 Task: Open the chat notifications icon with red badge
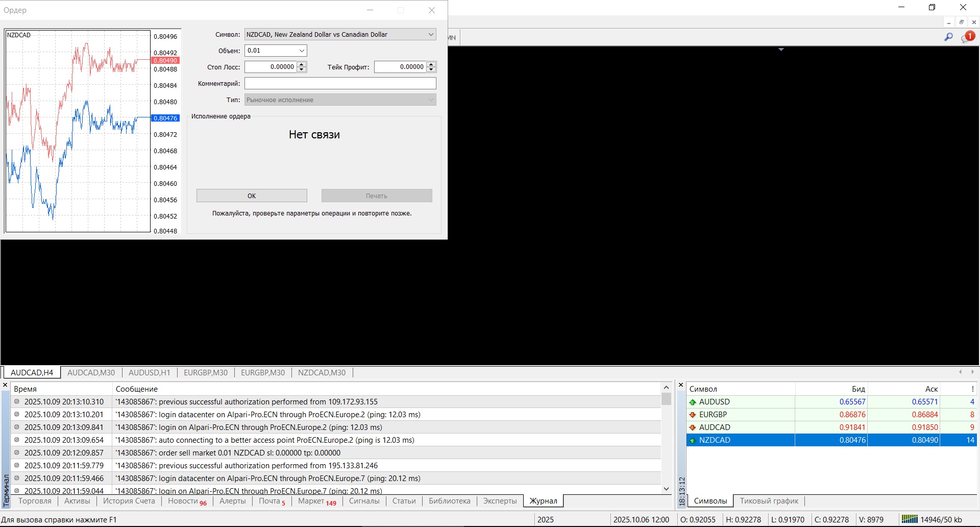tap(967, 37)
